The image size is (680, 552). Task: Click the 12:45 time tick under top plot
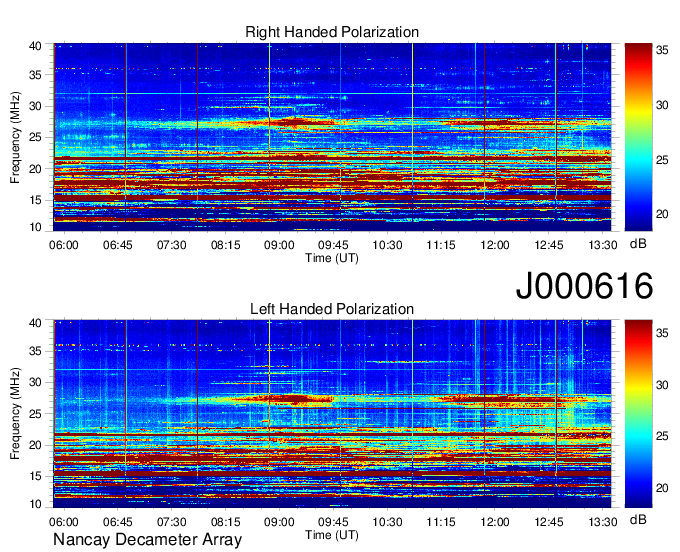[x=549, y=245]
